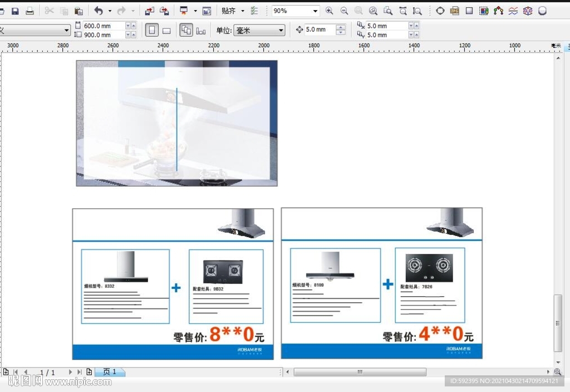
Task: Click the horizontal scrollbar thumb
Action: tap(360, 372)
